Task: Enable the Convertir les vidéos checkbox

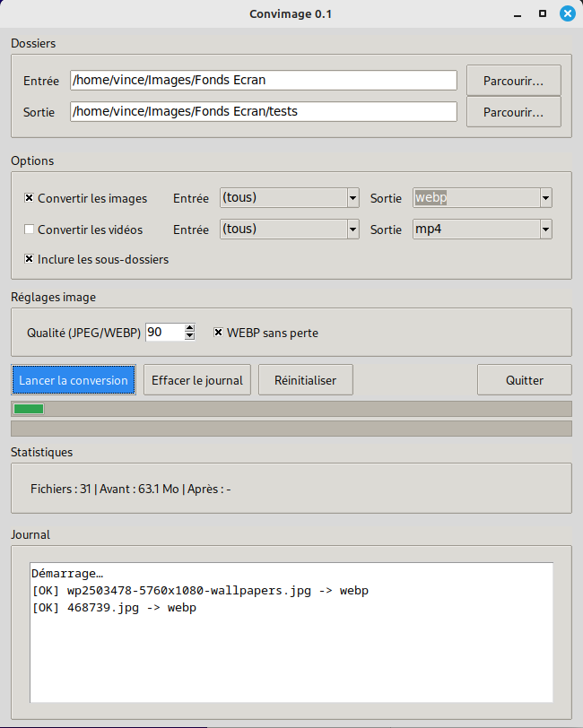Action: click(x=30, y=230)
